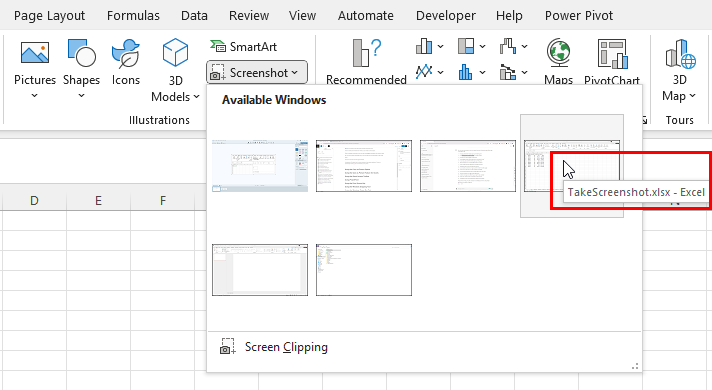
Task: Open the Review tab
Action: click(x=249, y=15)
